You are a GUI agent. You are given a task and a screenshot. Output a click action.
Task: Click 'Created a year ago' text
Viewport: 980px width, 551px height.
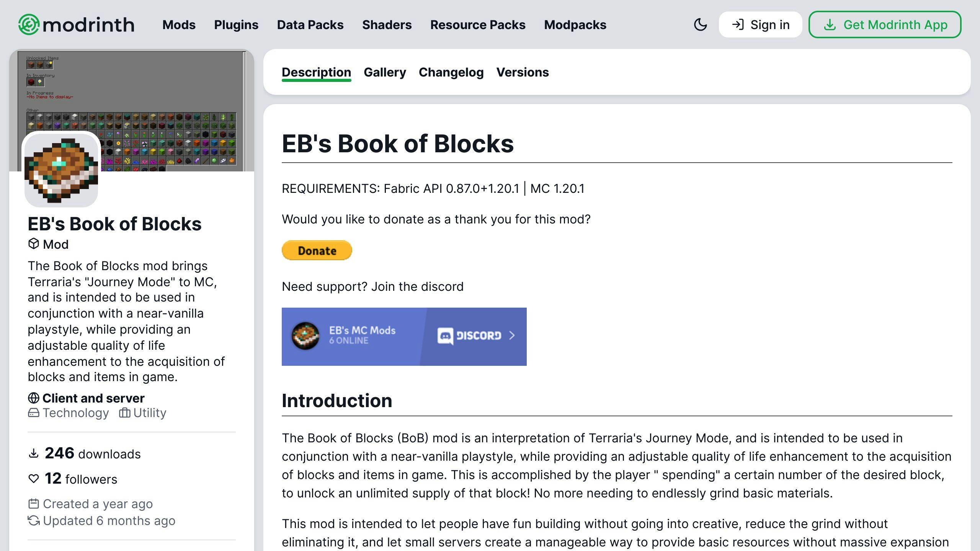[x=98, y=504]
